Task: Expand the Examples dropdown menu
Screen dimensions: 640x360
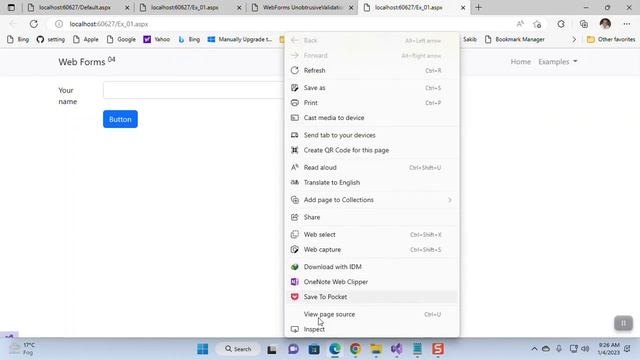Action: [x=558, y=62]
